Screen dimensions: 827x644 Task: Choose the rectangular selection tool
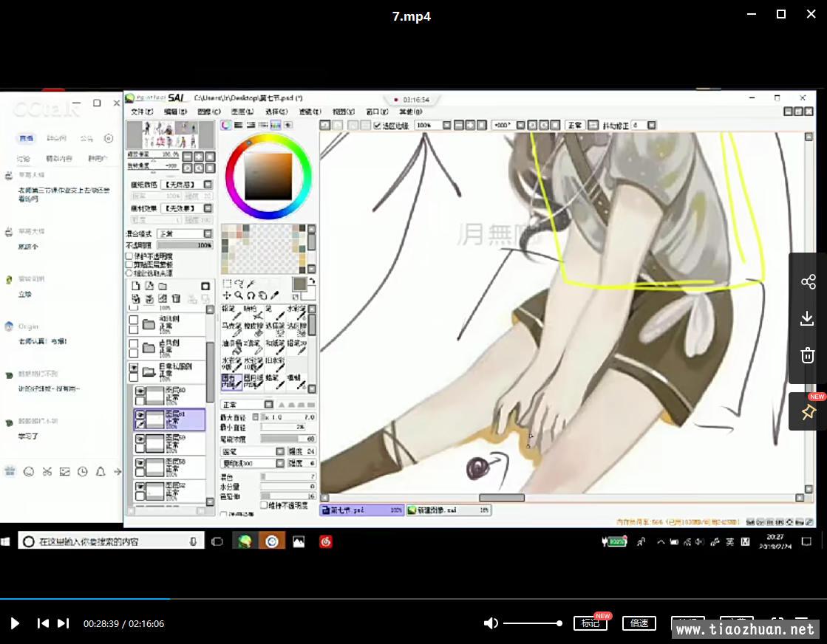[x=227, y=284]
